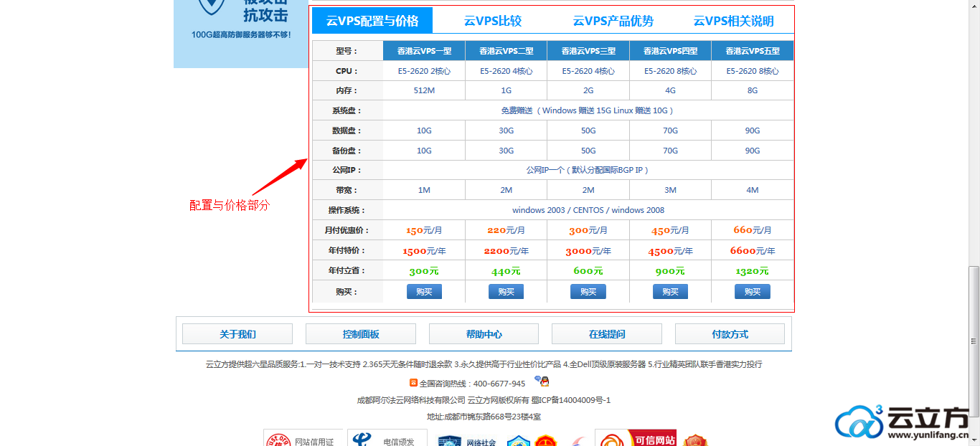Open the 电信颁发 telecom badge
The width and height of the screenshot is (980, 446).
coord(387,439)
